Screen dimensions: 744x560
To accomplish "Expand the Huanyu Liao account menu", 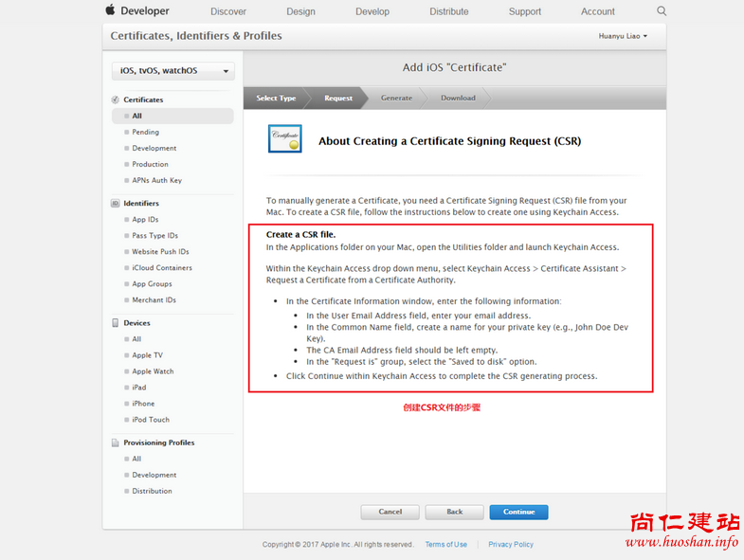I will point(623,36).
